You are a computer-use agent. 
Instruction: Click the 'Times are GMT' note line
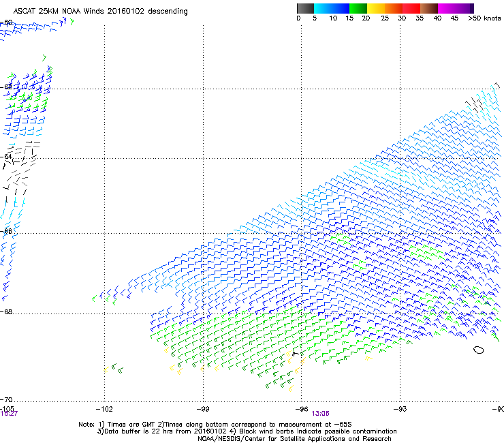215,425
